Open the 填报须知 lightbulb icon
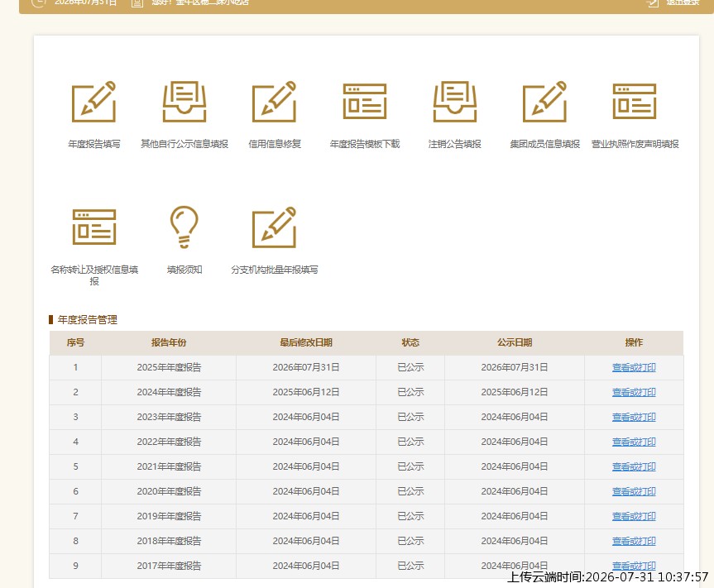The image size is (714, 588). [x=184, y=227]
